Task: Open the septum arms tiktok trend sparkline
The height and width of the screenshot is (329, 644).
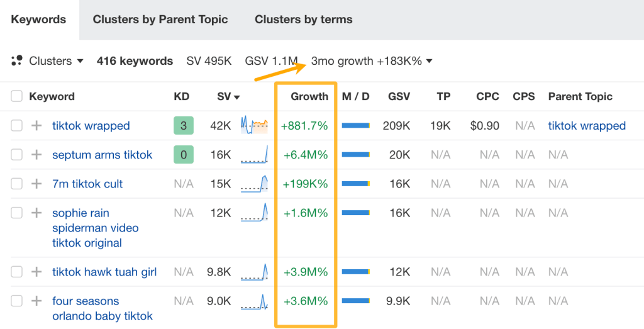Action: click(x=254, y=155)
